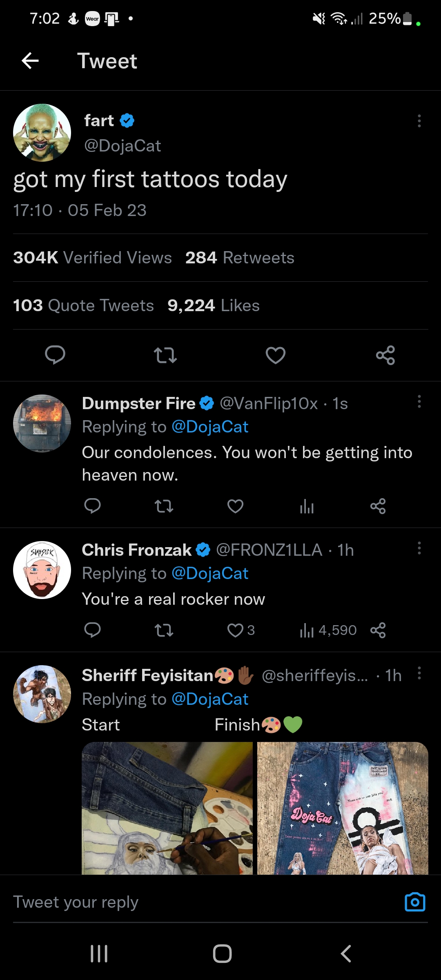The height and width of the screenshot is (980, 441).
Task: Open the painted Doja Cat jeans photo
Action: [x=343, y=808]
